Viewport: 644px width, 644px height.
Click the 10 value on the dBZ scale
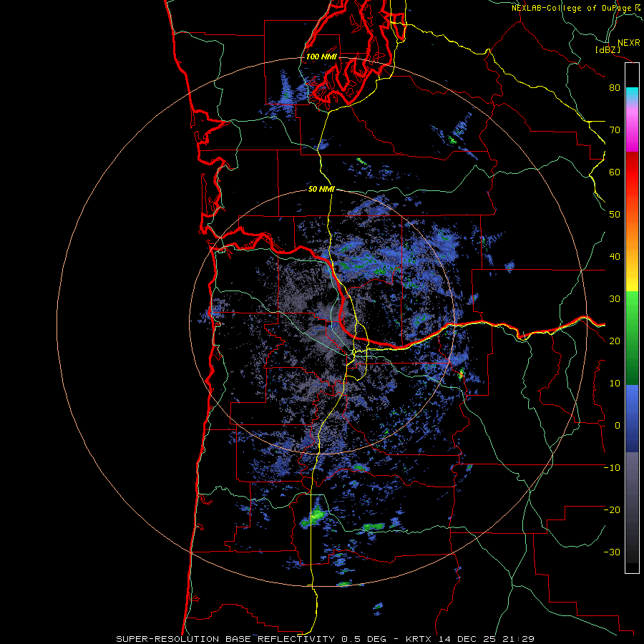click(x=615, y=384)
